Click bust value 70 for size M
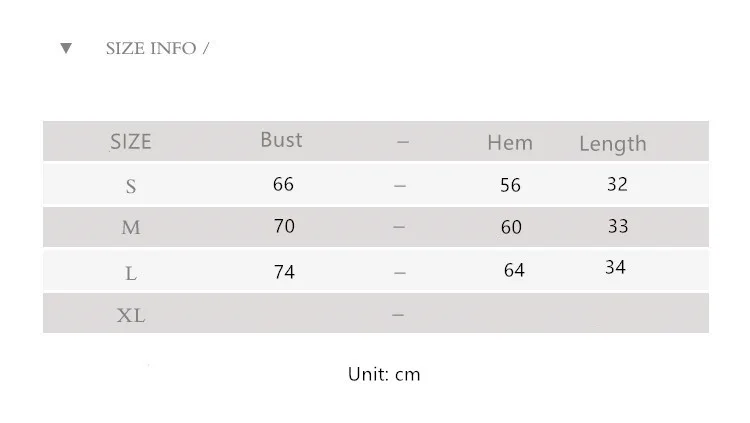Image resolution: width=750 pixels, height=423 pixels. [x=284, y=226]
